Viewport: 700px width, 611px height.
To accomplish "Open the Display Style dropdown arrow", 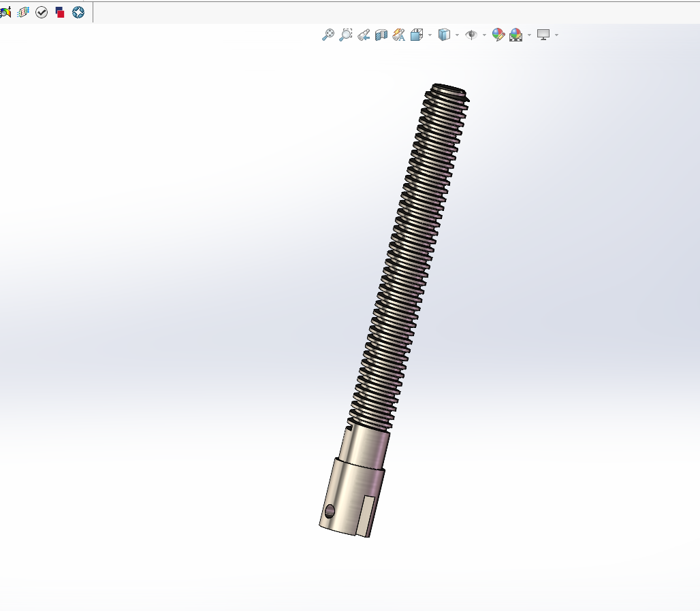I will [457, 35].
